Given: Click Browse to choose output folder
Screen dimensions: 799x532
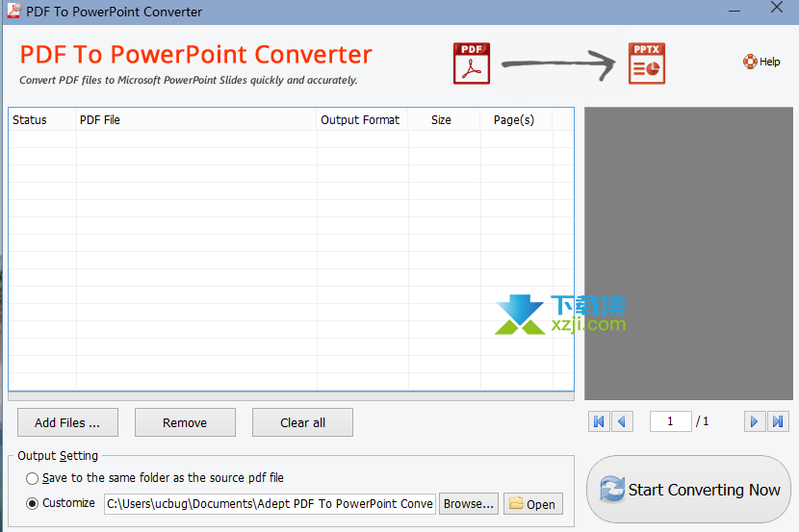Looking at the screenshot, I should click(469, 503).
